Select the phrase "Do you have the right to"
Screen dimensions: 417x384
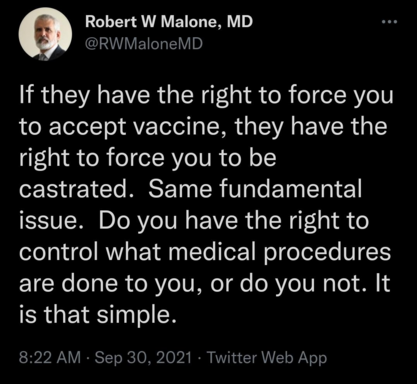pos(234,221)
